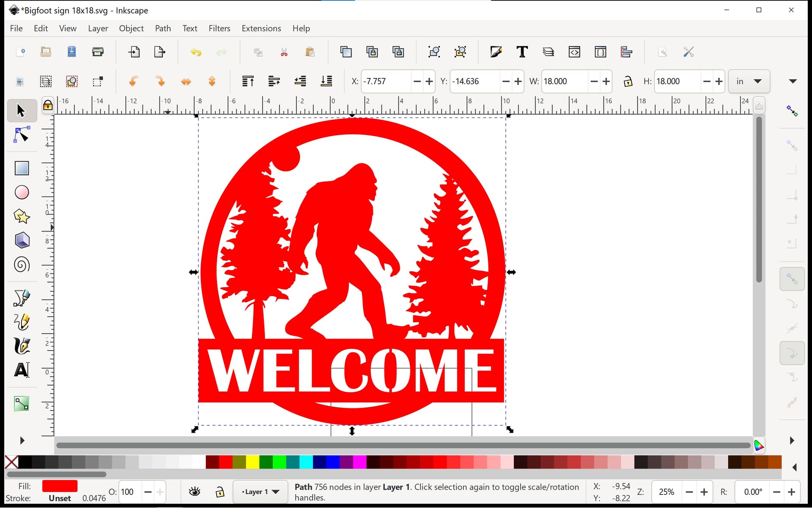Select the Star and polygon tool

22,216
